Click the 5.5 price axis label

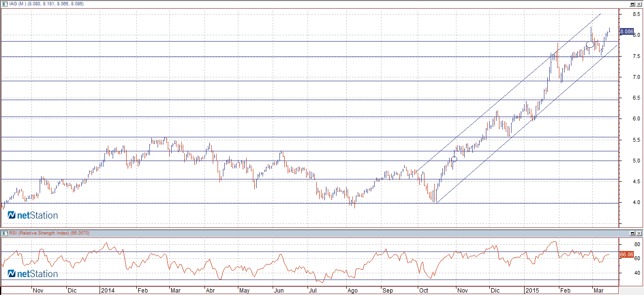pyautogui.click(x=637, y=140)
